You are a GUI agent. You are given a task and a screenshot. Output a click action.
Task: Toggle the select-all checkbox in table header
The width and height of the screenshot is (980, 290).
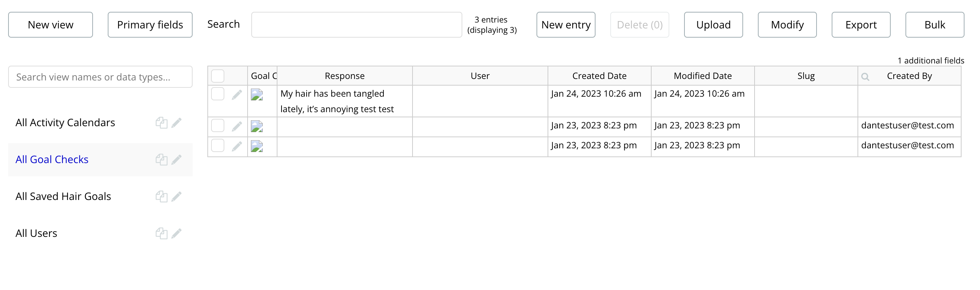click(218, 76)
